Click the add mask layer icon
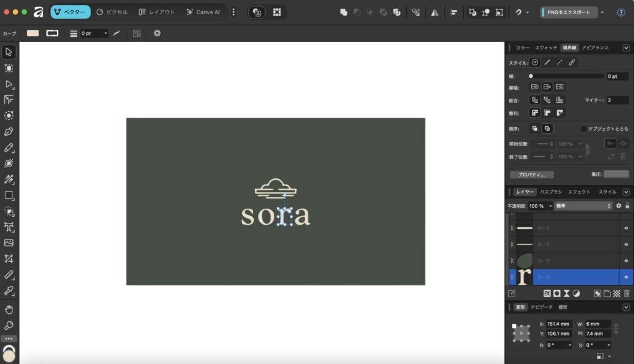Screen dimensions: 634x364 click(x=557, y=293)
